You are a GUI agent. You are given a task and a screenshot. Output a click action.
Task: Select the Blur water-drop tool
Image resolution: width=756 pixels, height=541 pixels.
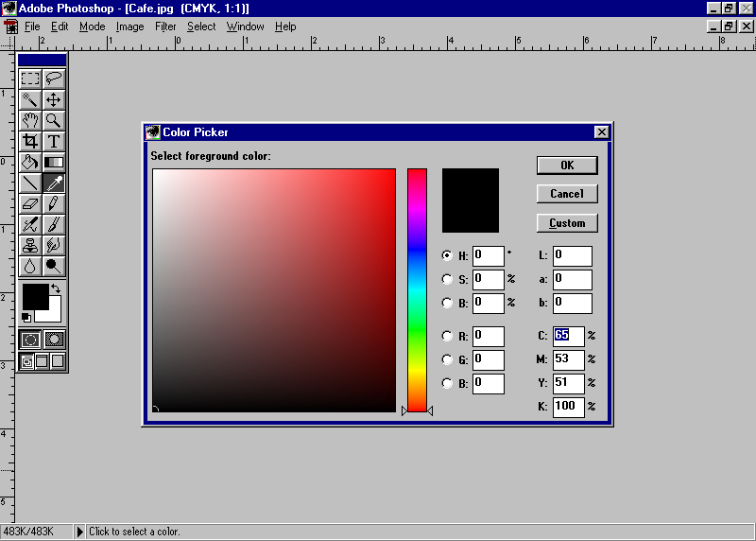click(30, 267)
